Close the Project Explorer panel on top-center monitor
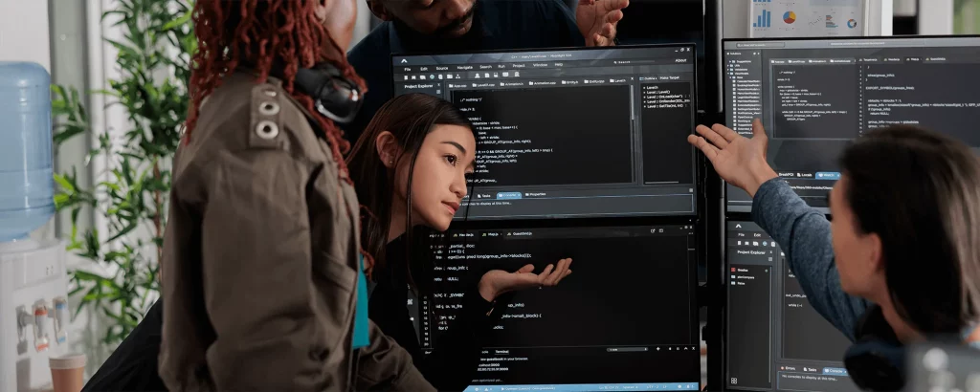 click(x=438, y=85)
